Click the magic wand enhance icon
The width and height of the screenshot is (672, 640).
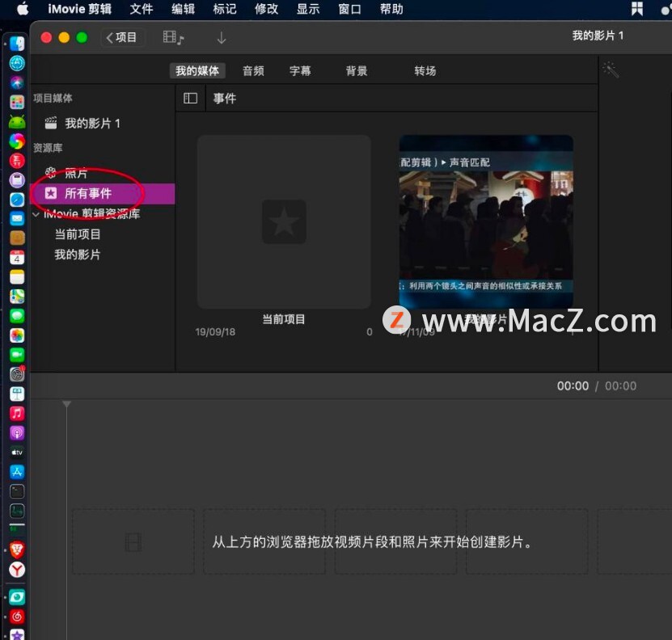[611, 69]
